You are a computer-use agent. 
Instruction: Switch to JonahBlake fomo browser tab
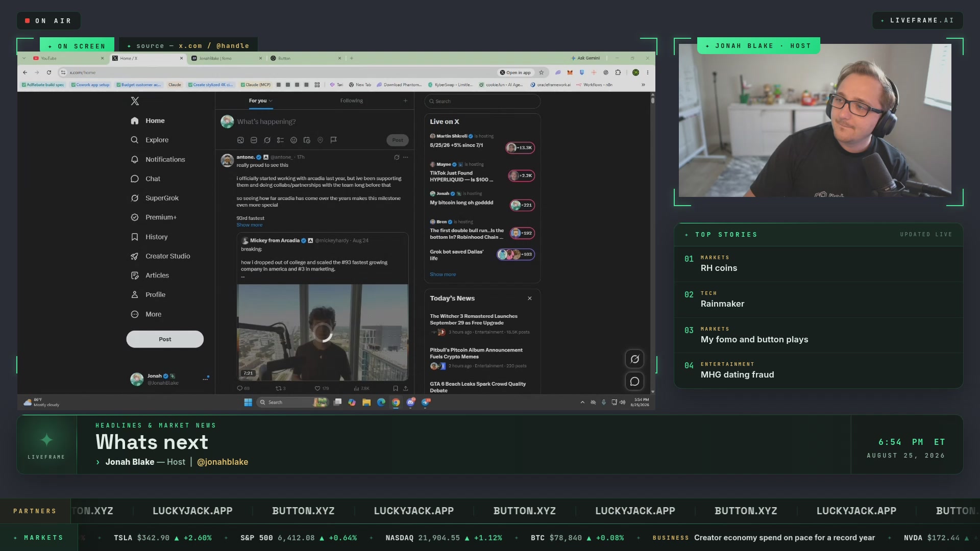pyautogui.click(x=226, y=58)
